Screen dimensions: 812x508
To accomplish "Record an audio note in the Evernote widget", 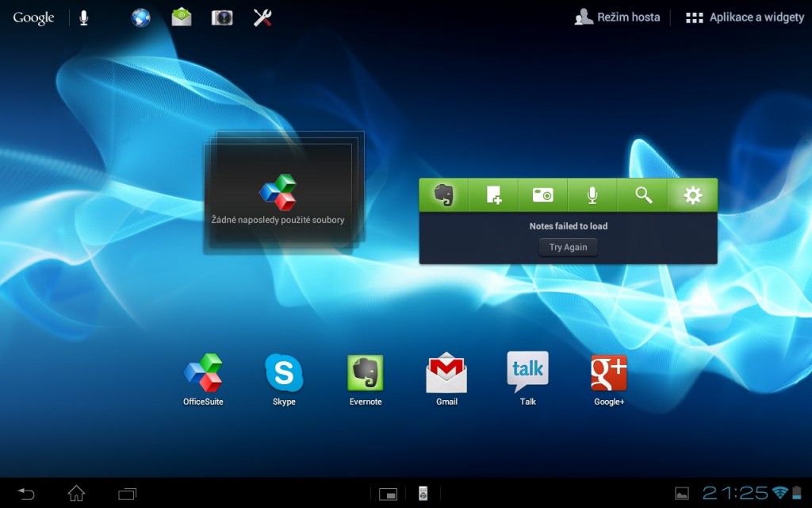I will [x=592, y=195].
